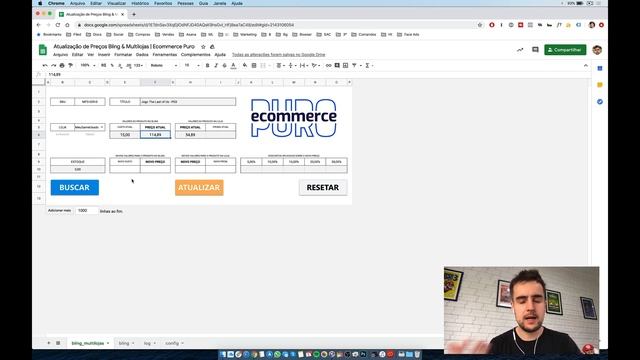Viewport: 640px width, 360px height.
Task: Toggle italic formatting
Action: coord(216,65)
